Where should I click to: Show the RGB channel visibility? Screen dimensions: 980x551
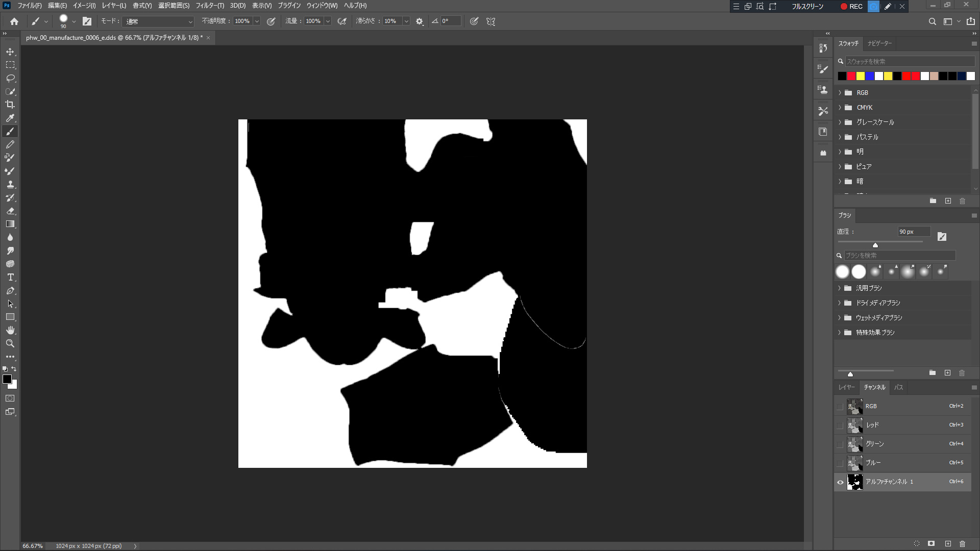840,407
